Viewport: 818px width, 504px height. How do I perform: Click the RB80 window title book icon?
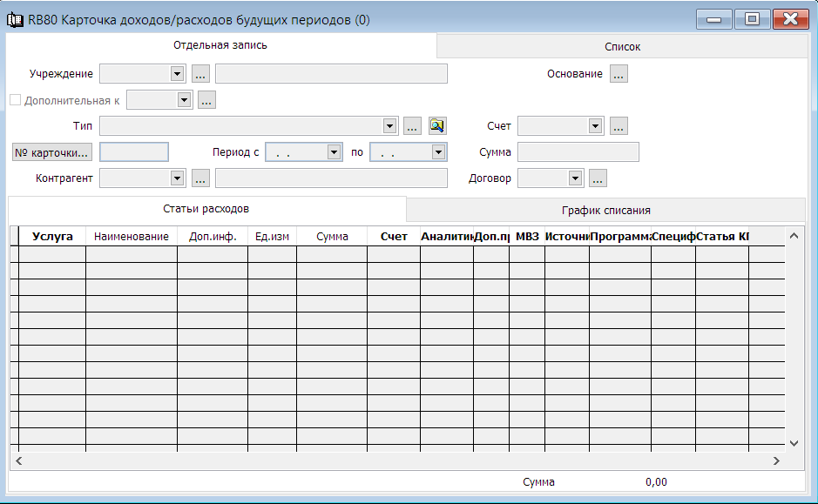click(15, 20)
